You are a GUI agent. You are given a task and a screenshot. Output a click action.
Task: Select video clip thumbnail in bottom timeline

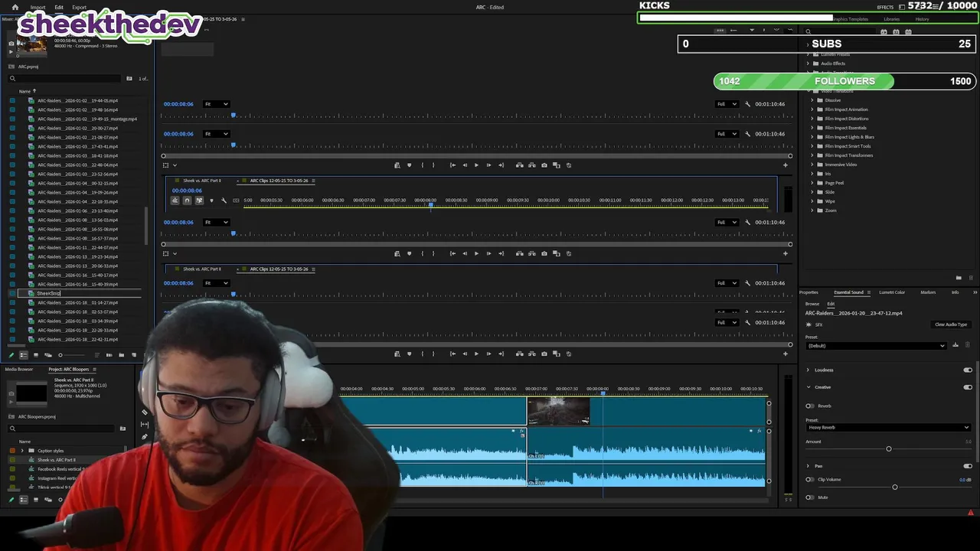[x=558, y=411]
